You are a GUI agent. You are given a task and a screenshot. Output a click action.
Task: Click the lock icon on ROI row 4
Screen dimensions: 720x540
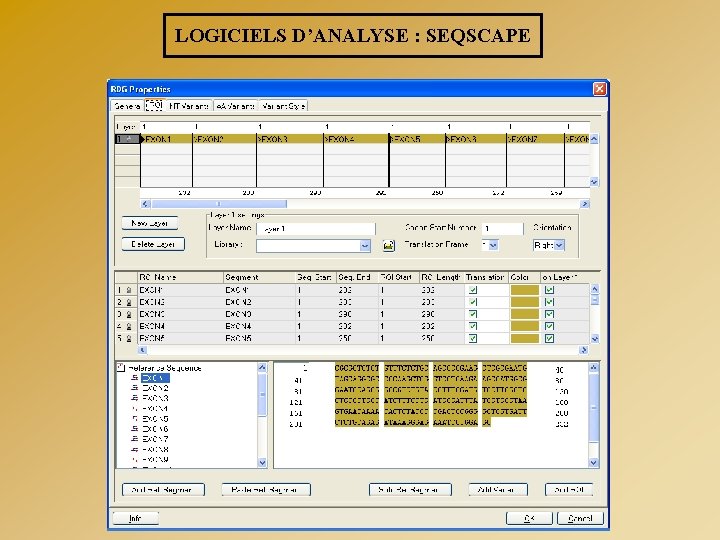click(x=129, y=326)
